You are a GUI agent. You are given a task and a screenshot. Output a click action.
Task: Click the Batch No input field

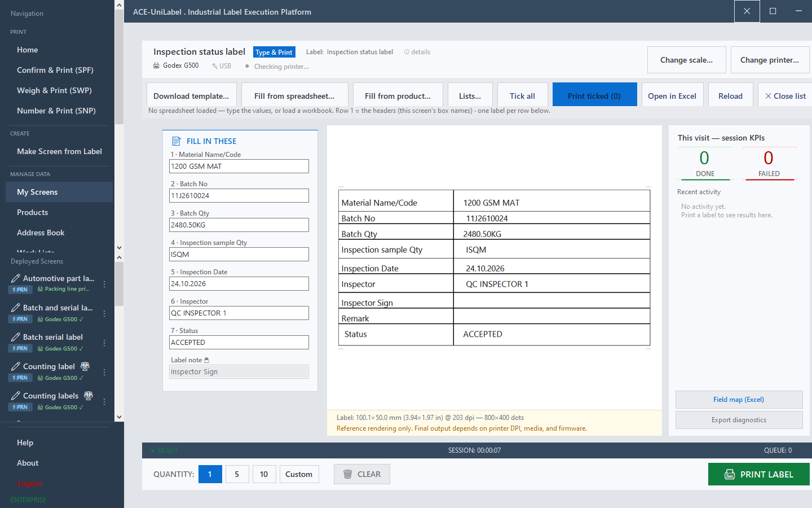click(239, 195)
